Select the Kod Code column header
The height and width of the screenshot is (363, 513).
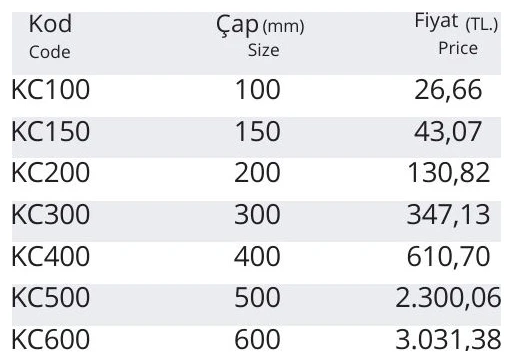50,37
